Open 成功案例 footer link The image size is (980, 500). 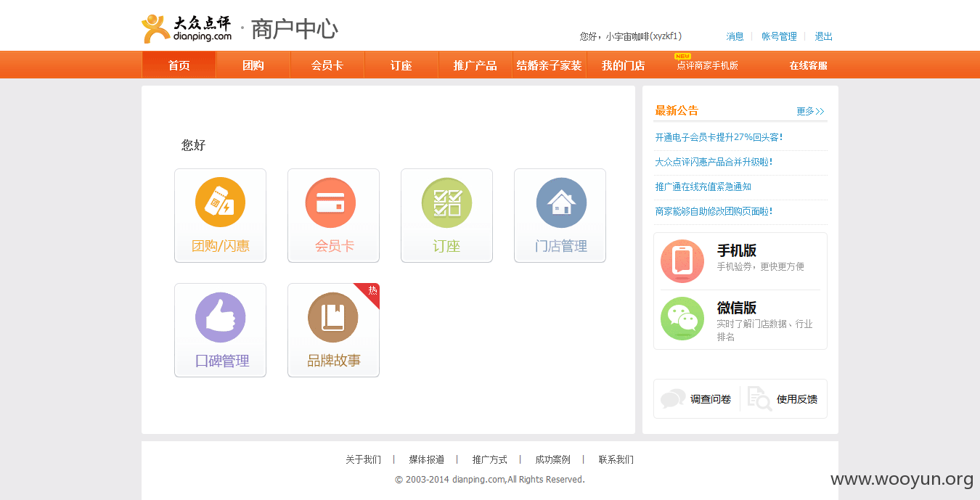553,459
